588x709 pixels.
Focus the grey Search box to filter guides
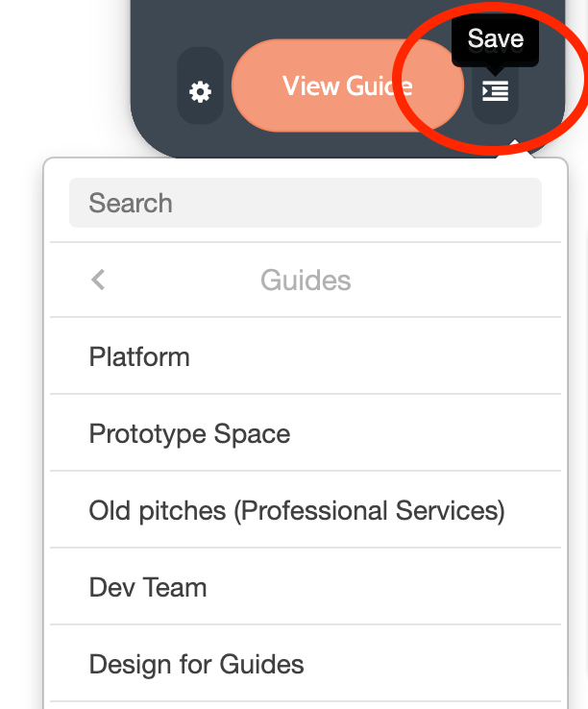(x=306, y=203)
